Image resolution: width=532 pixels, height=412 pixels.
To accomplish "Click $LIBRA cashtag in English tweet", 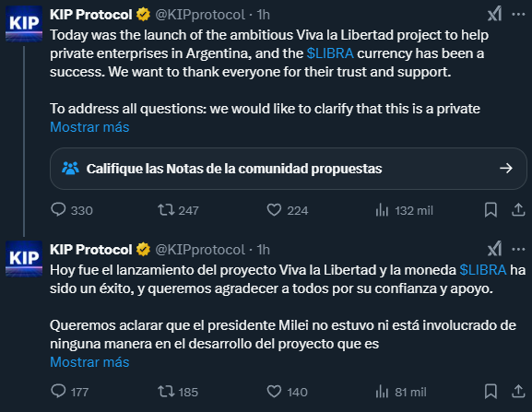I will [x=330, y=53].
